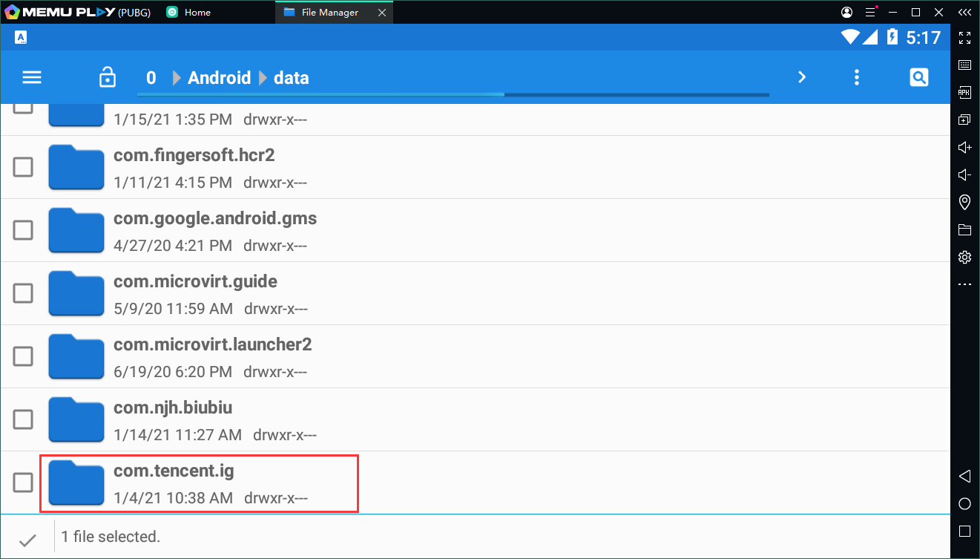The height and width of the screenshot is (559, 980).
Task: Click the APK install sidebar icon
Action: [964, 93]
